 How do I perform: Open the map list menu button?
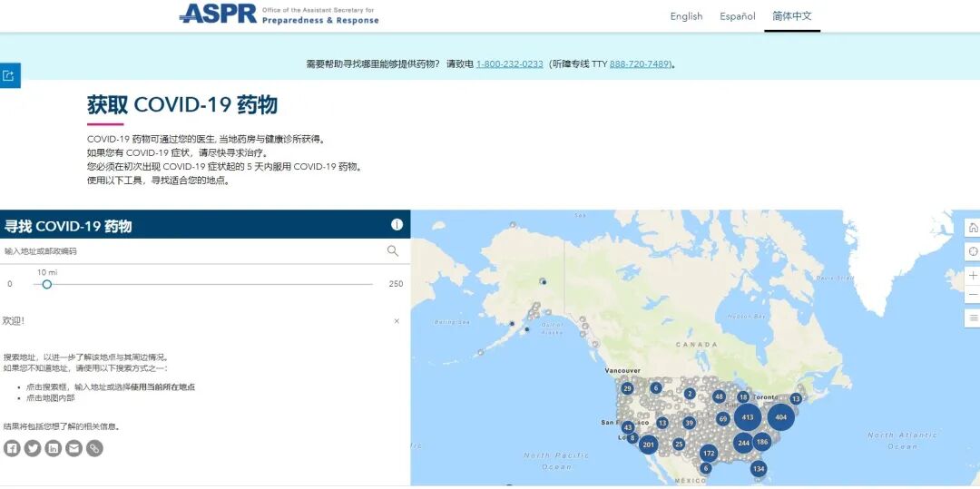tap(973, 318)
